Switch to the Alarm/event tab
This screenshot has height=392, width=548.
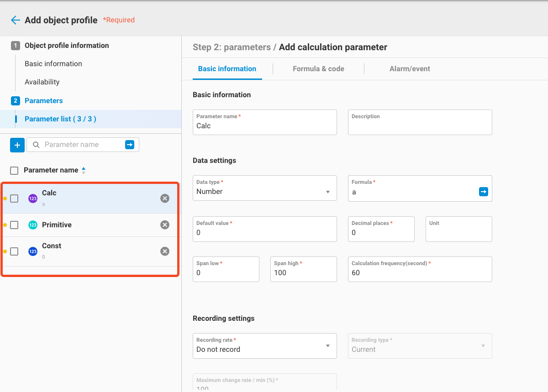pyautogui.click(x=410, y=69)
